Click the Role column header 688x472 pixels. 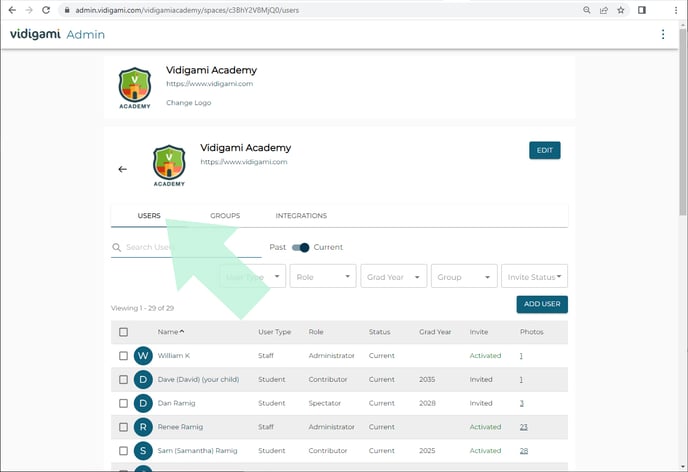click(316, 332)
